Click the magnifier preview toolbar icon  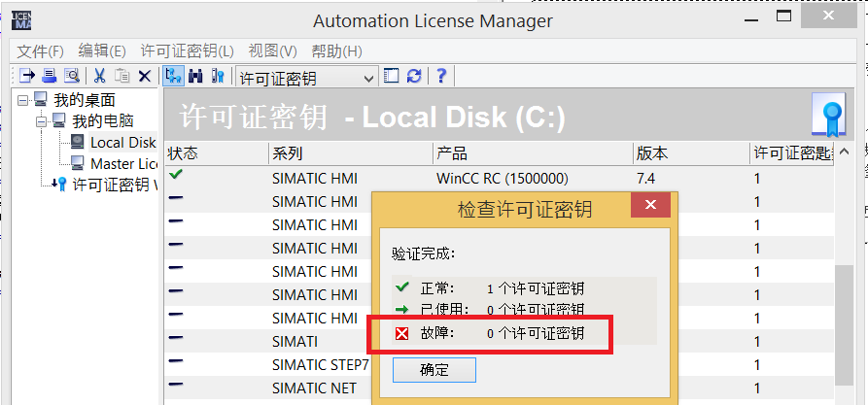click(71, 76)
